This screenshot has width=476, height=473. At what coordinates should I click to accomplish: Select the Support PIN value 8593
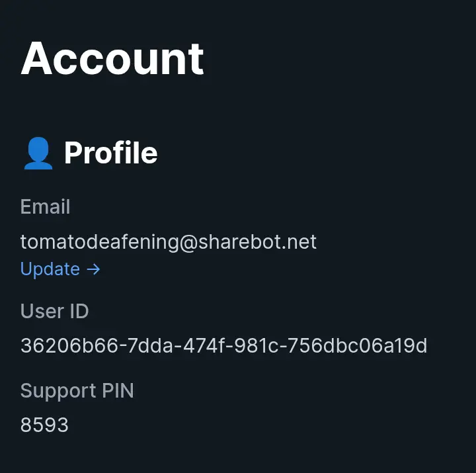point(44,425)
